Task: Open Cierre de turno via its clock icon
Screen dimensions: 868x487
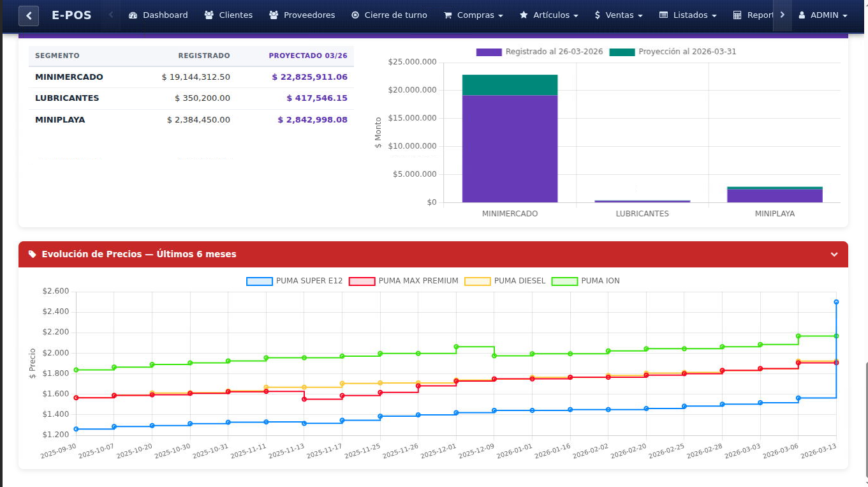Action: point(355,15)
